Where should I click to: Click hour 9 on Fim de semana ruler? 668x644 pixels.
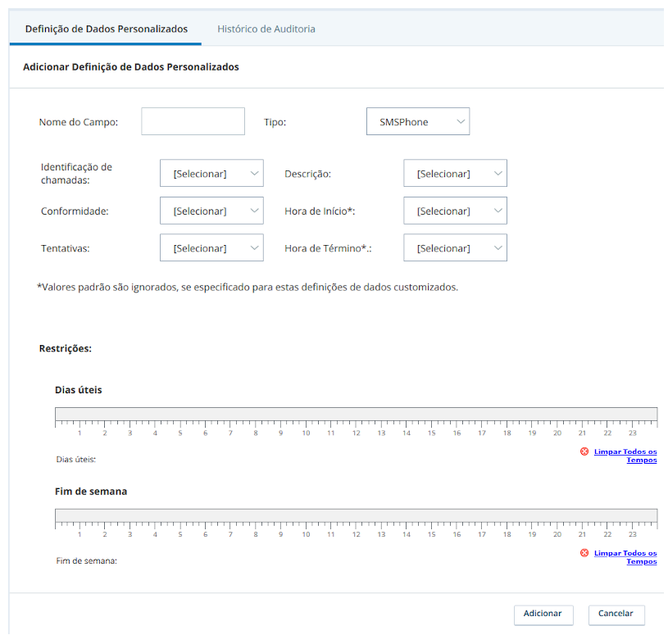(281, 534)
